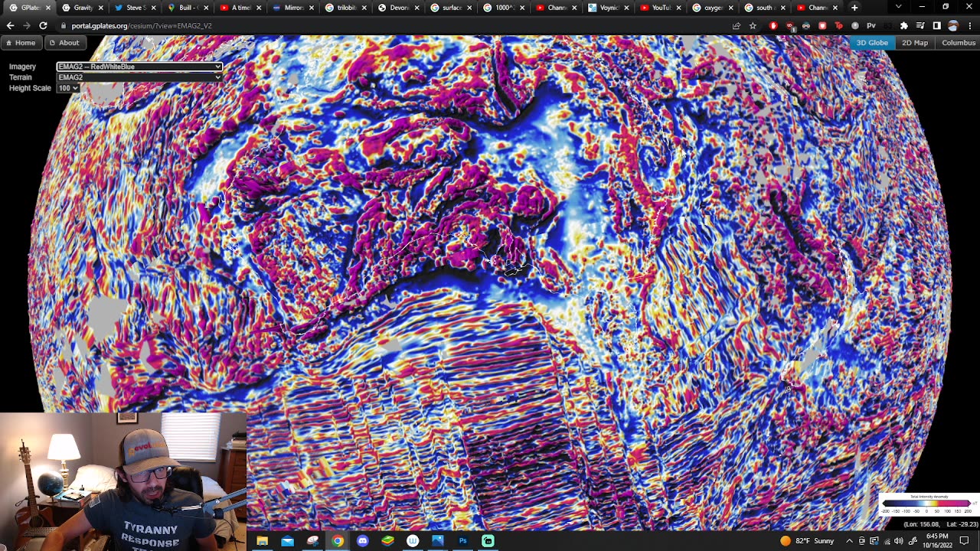Close the Mirrors browser tab
This screenshot has height=551, width=980.
(312, 8)
